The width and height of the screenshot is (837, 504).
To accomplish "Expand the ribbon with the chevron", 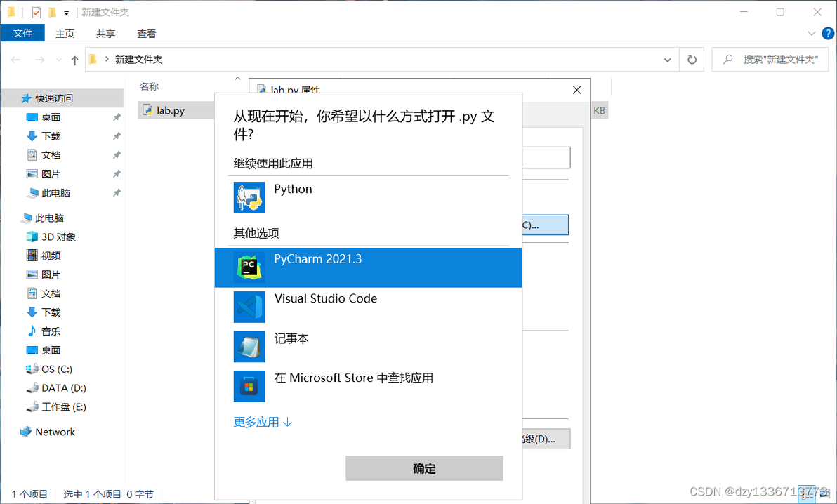I will tap(812, 33).
